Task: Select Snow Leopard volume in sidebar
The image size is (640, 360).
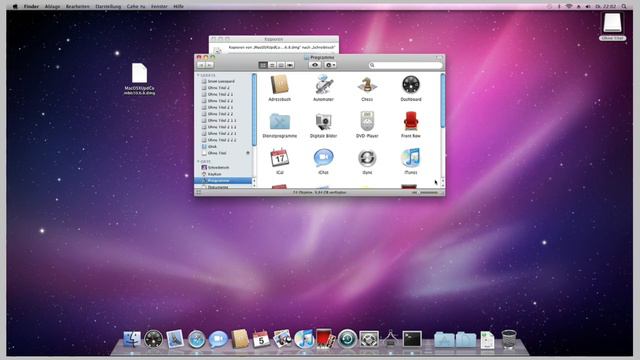Action: tap(224, 81)
